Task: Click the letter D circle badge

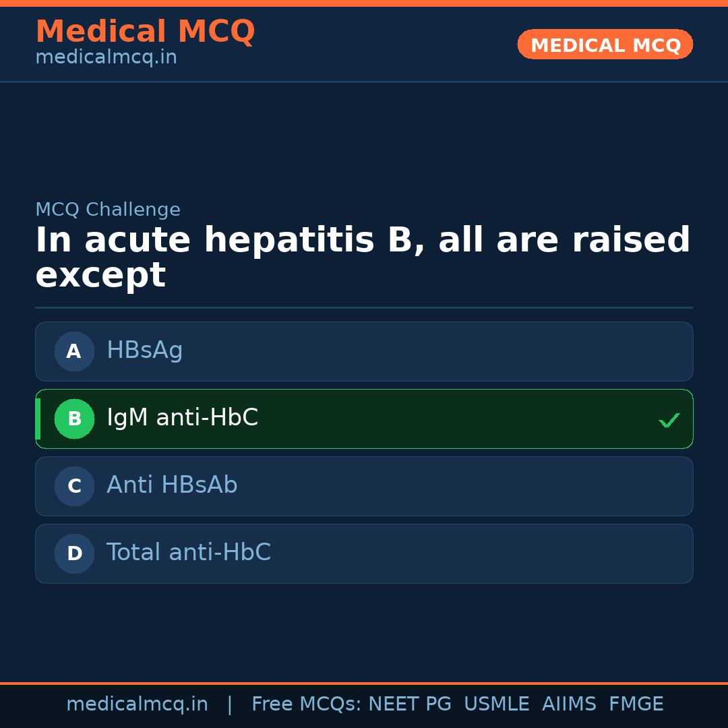Action: [74, 553]
